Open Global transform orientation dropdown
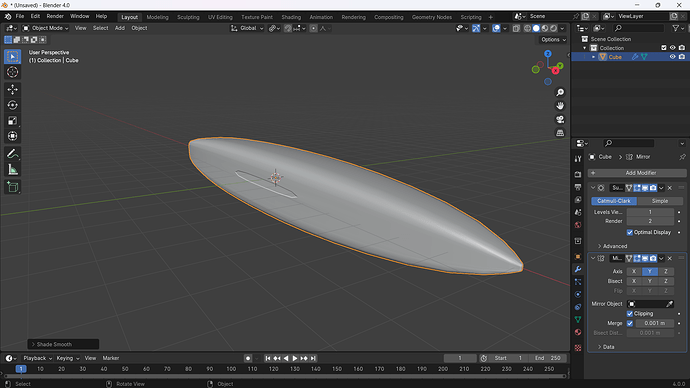The image size is (690, 388). 247,28
